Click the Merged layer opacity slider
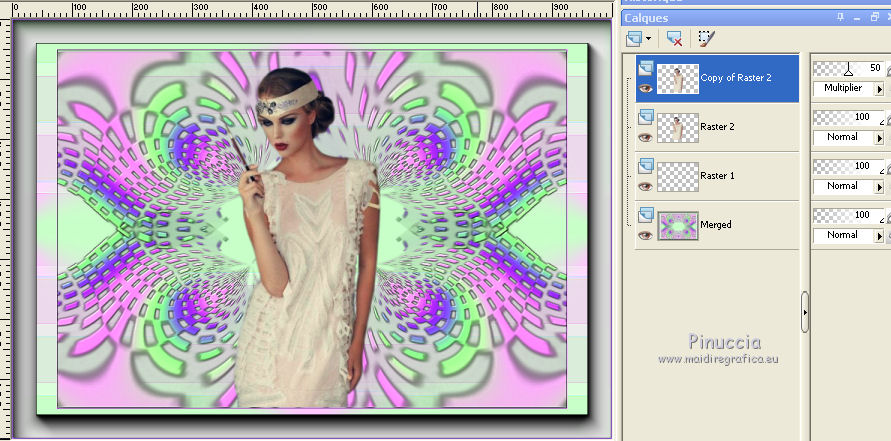The height and width of the screenshot is (441, 891). [x=848, y=215]
